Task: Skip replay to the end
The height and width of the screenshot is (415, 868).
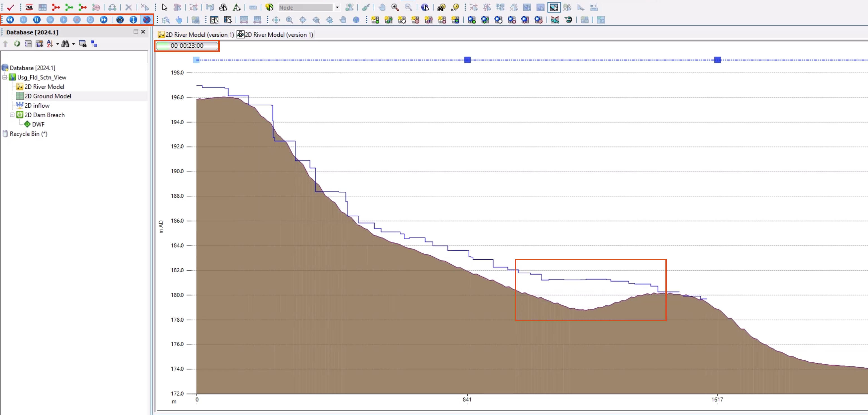Action: click(x=104, y=20)
